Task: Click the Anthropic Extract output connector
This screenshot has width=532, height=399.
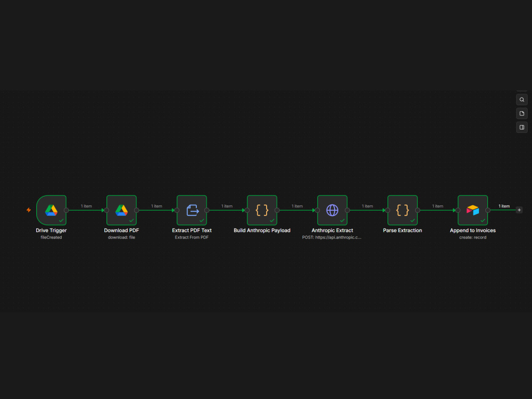Action: [347, 210]
